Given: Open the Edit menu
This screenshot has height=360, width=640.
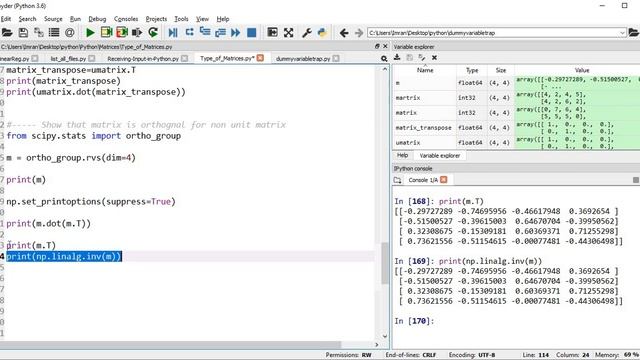Looking at the screenshot, I should 6,19.
